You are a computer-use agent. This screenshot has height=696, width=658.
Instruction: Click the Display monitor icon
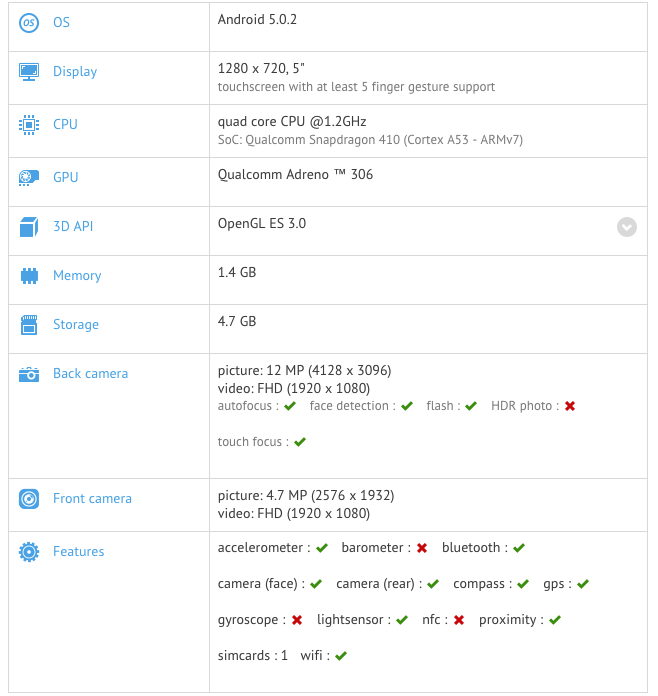point(29,71)
